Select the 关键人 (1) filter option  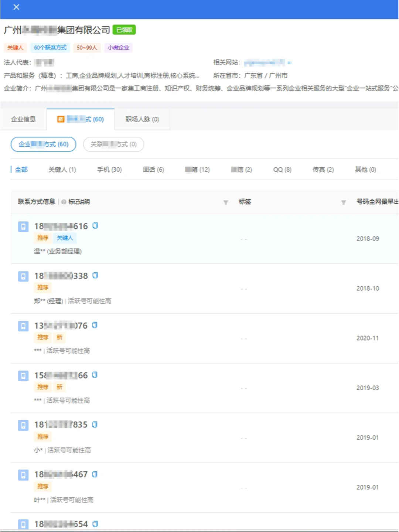62,170
